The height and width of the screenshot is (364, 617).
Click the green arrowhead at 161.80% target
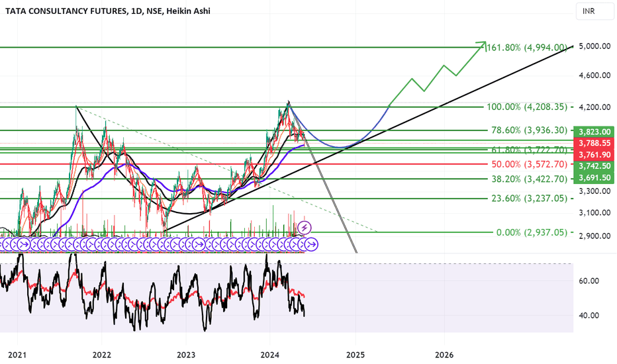[x=482, y=44]
